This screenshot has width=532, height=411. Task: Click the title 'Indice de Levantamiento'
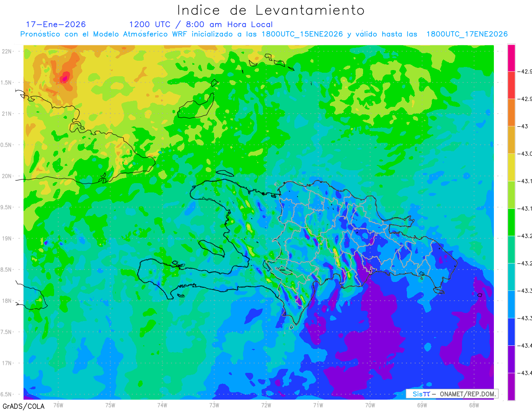tap(271, 10)
